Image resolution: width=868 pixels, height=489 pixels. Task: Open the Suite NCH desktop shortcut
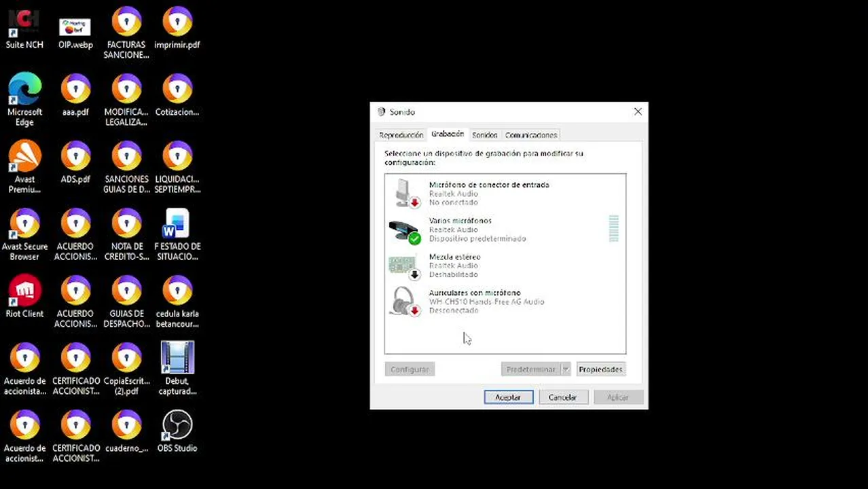[24, 29]
